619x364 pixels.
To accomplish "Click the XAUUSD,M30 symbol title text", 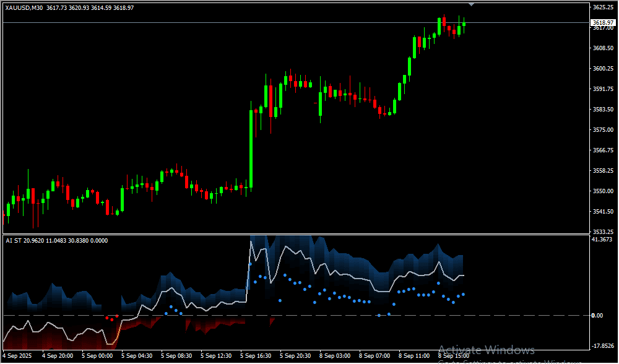I will (x=24, y=7).
